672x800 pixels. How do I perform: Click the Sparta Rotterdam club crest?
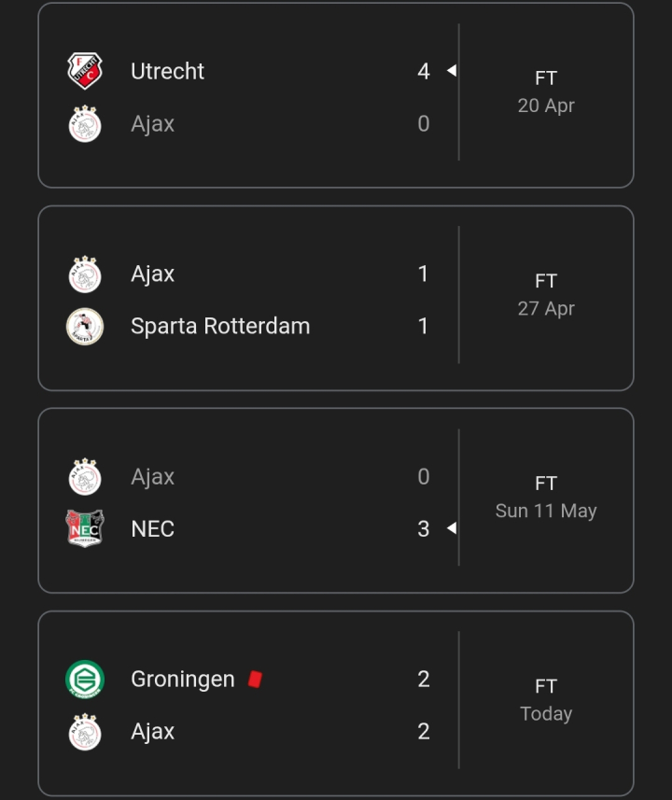[85, 326]
